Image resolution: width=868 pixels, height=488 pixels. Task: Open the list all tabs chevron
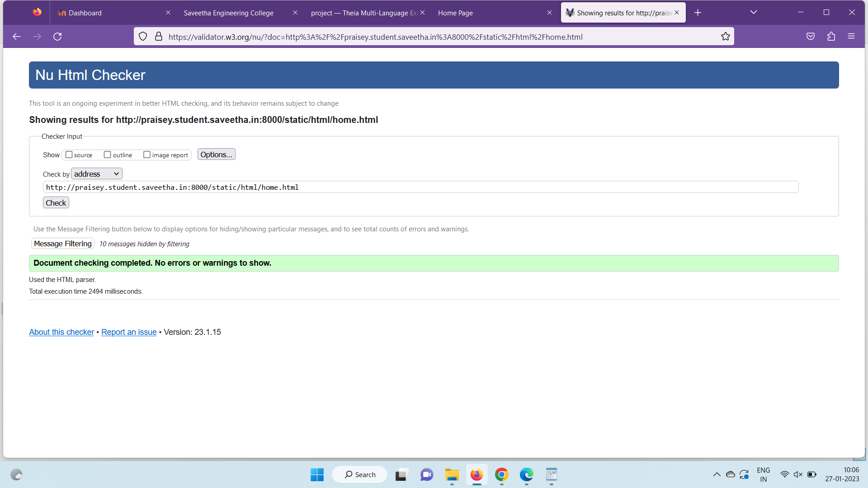753,13
